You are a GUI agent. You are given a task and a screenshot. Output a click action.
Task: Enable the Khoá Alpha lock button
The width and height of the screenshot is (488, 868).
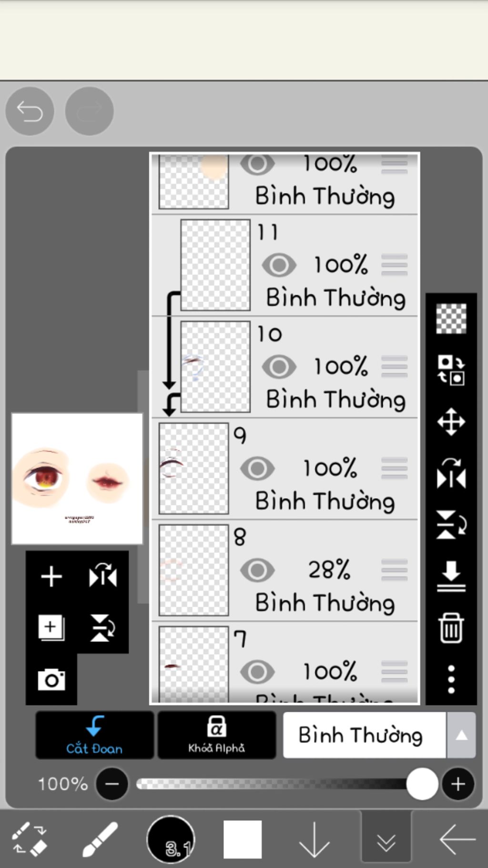click(216, 735)
